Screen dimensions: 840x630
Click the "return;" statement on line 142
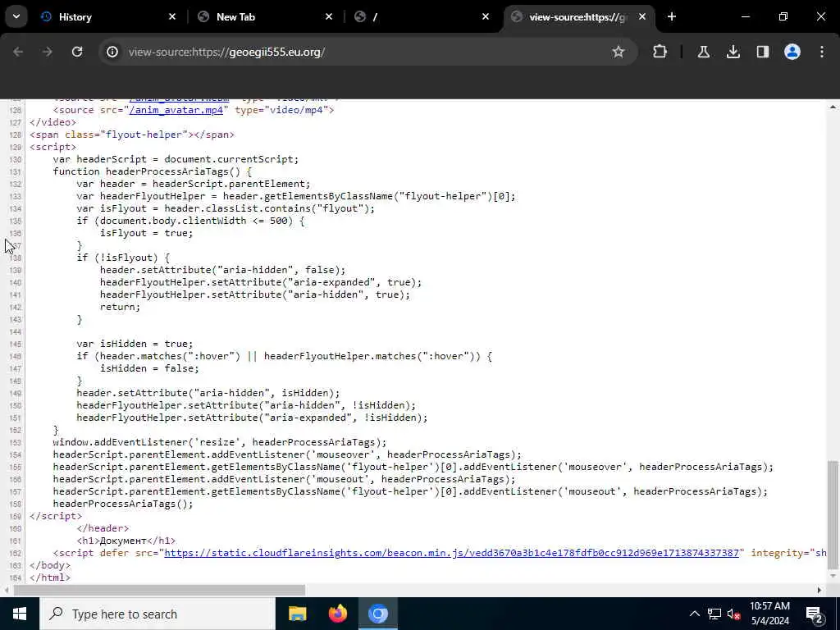(120, 307)
